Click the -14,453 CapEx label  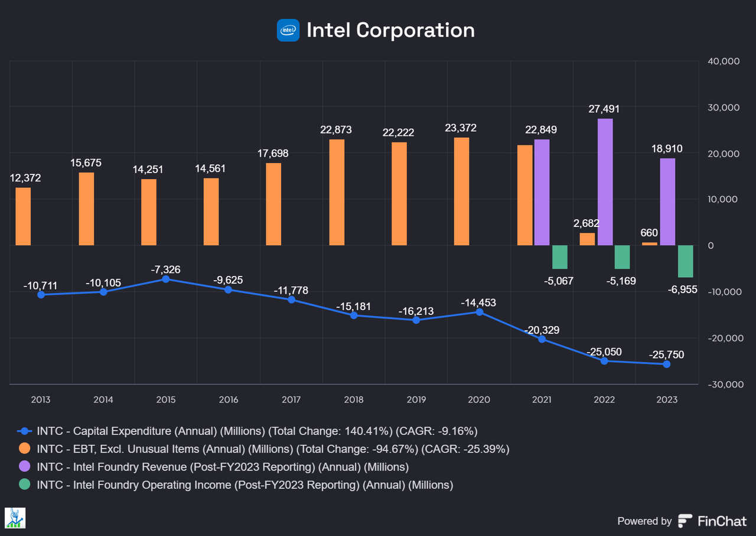point(478,303)
